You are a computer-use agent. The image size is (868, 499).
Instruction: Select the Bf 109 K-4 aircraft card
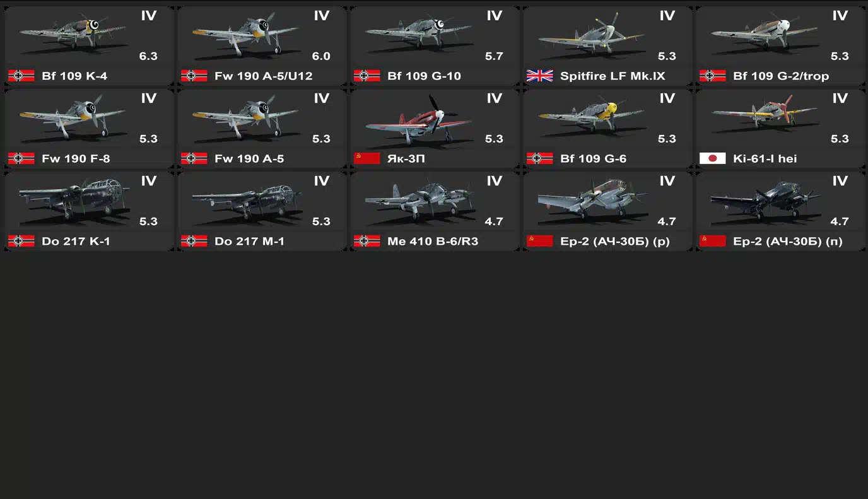pos(89,45)
